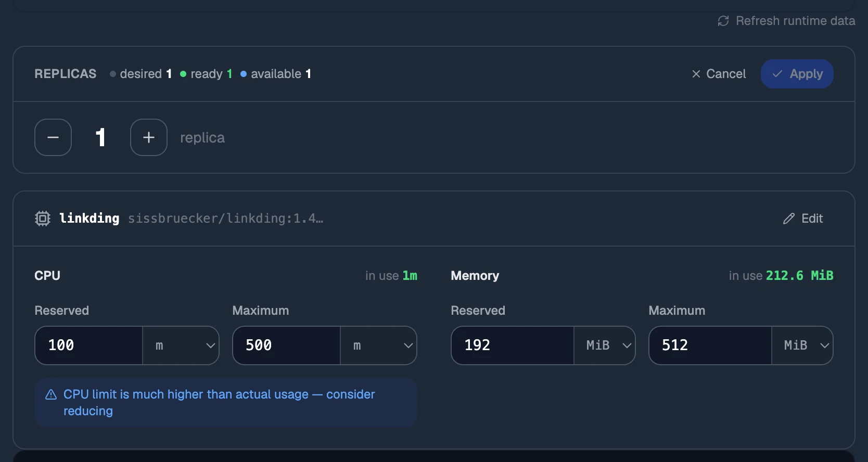The image size is (868, 462).
Task: Focus the CPU Maximum value field
Action: 286,345
